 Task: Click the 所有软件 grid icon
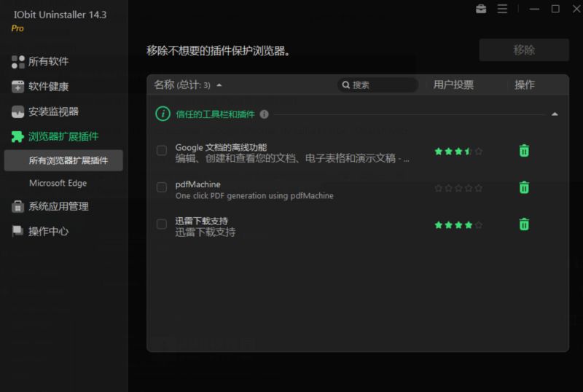click(x=17, y=62)
